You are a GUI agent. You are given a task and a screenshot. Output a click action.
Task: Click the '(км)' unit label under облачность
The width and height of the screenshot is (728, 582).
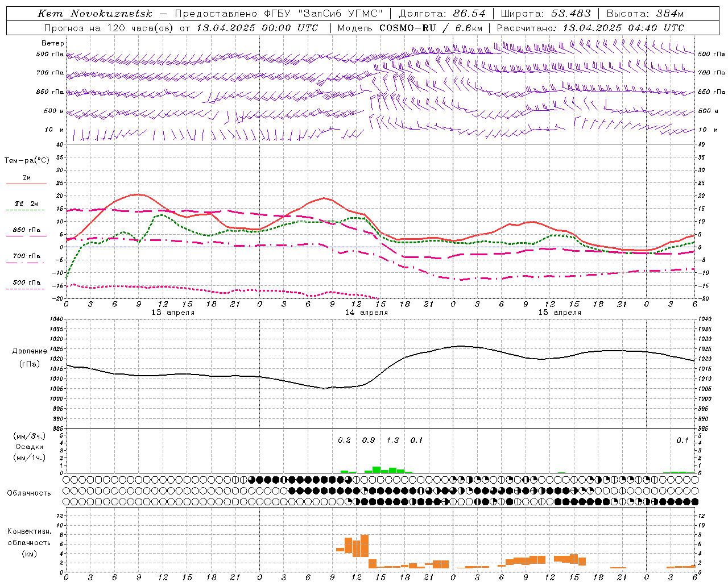coord(29,554)
